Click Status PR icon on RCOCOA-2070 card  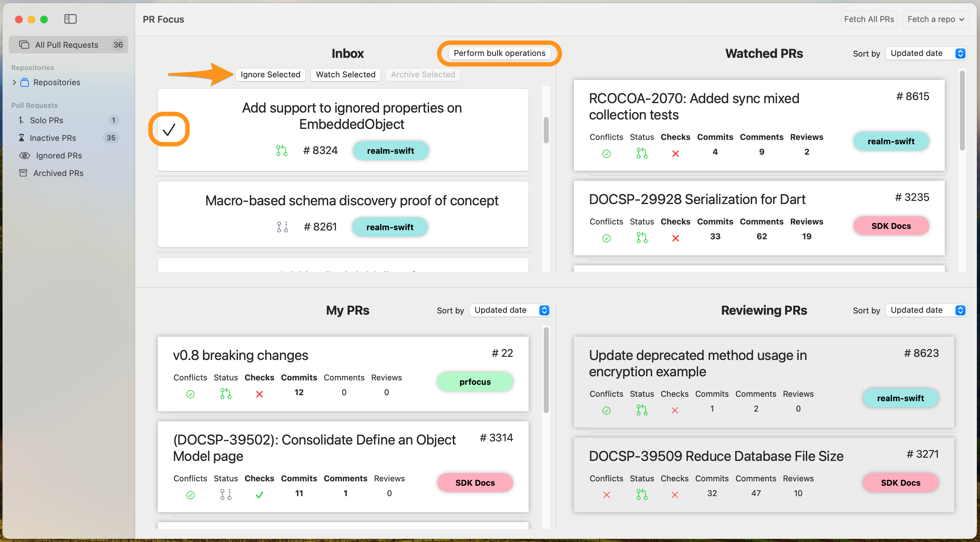pyautogui.click(x=642, y=153)
